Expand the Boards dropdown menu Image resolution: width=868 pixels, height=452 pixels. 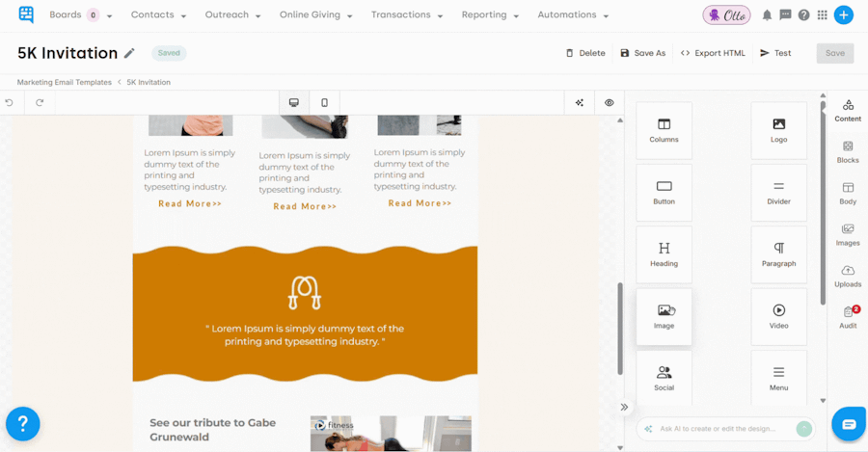coord(81,14)
